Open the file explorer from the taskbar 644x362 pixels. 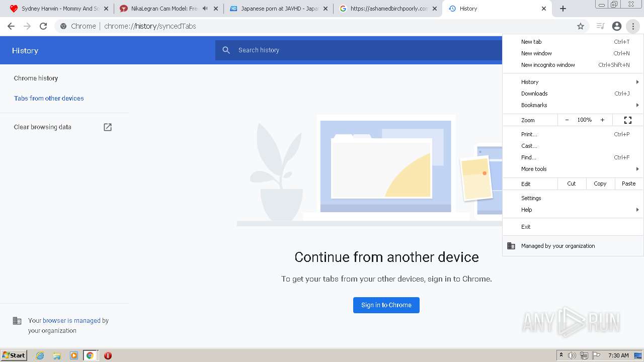click(x=57, y=355)
